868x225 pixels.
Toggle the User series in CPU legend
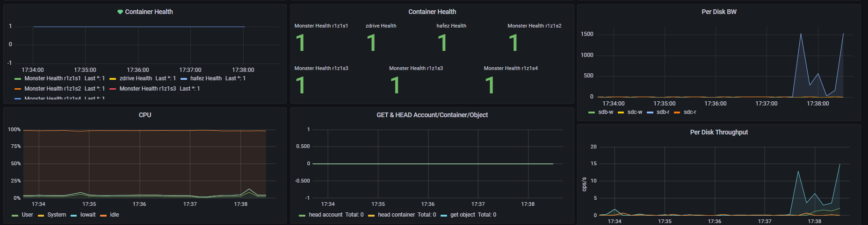27,215
